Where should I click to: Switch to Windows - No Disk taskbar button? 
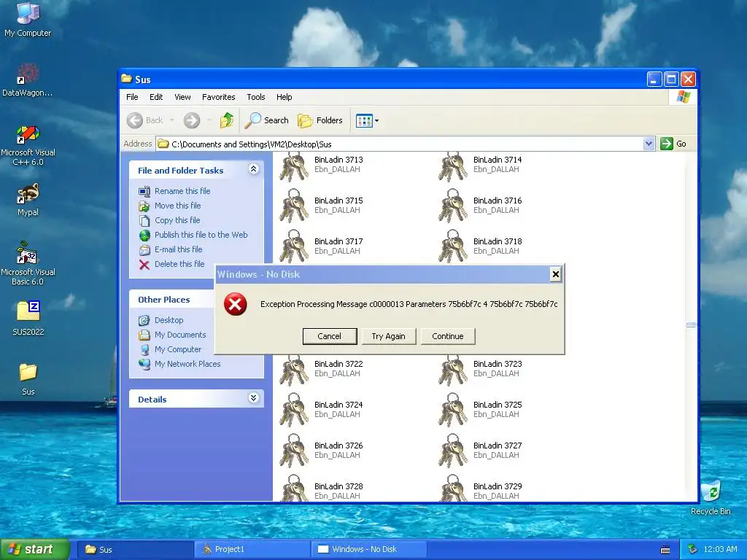pos(368,550)
